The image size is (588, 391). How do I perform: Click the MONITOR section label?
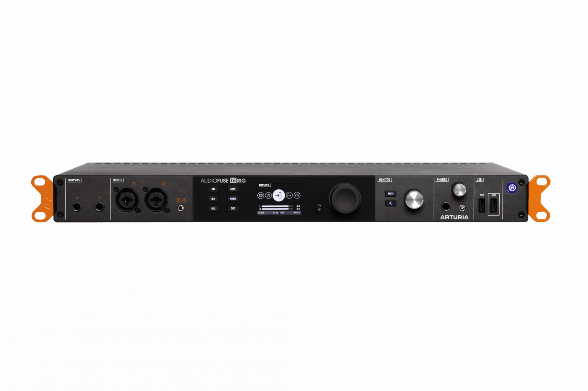coord(384,180)
